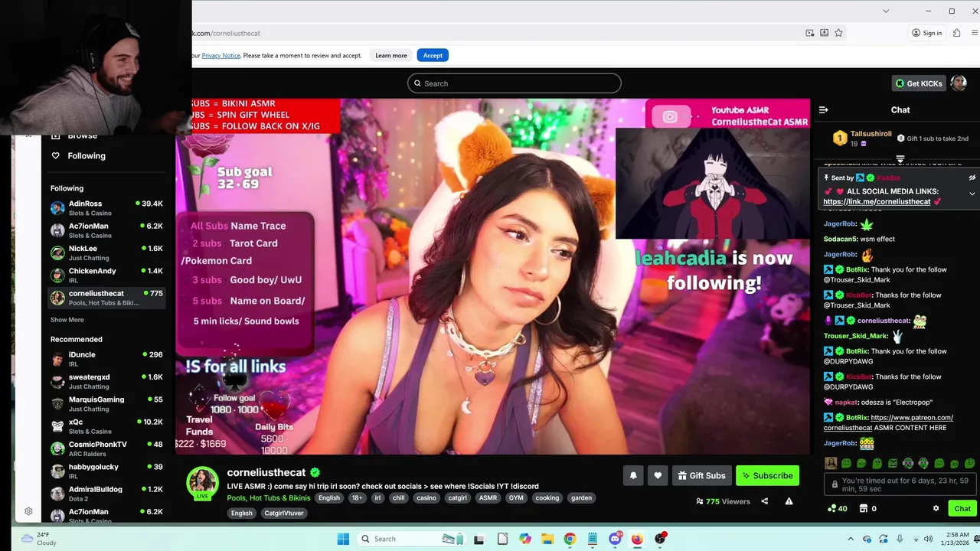The height and width of the screenshot is (551, 980).
Task: Expand the pinned message chevron
Action: click(972, 194)
